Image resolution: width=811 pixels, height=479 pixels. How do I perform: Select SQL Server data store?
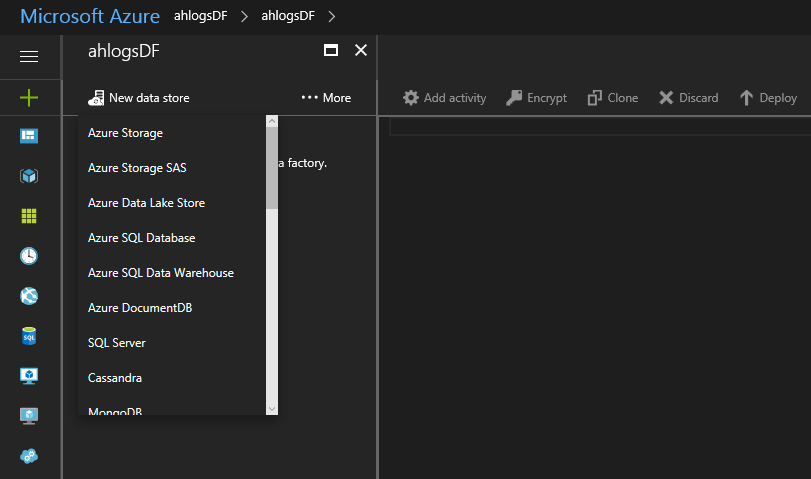(172, 343)
